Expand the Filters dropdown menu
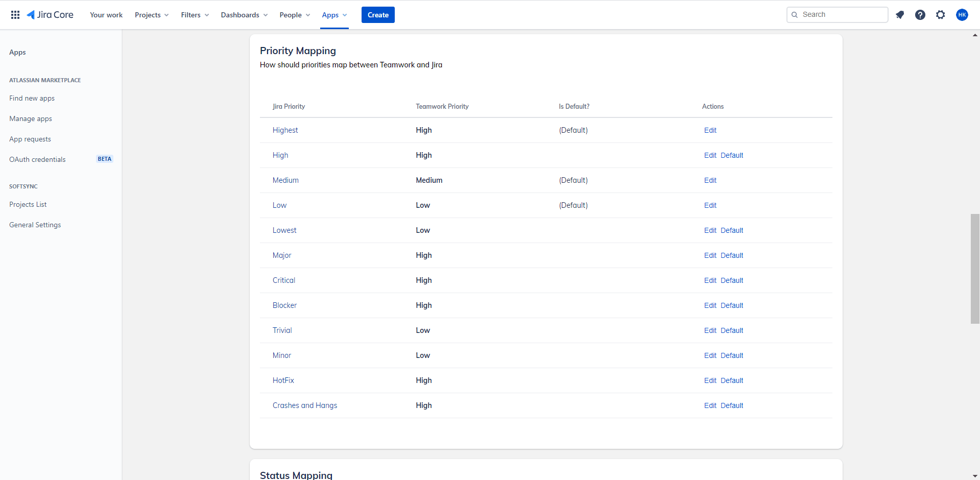980x480 pixels. [195, 15]
